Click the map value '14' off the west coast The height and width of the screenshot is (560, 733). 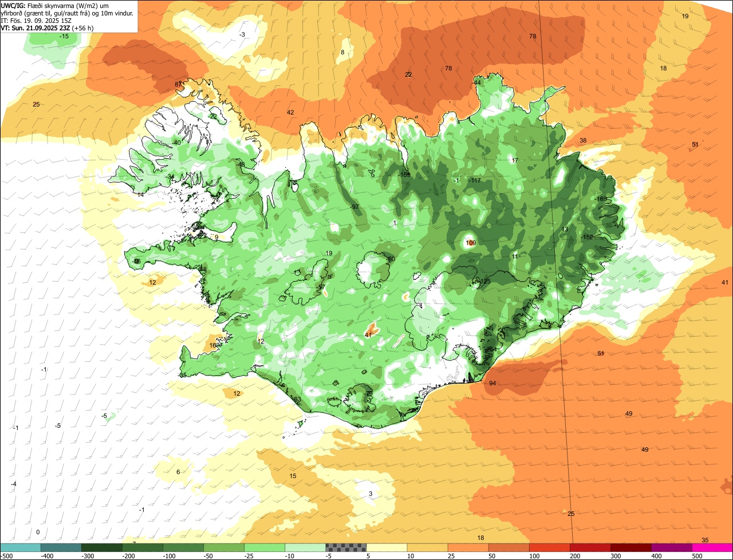141,195
